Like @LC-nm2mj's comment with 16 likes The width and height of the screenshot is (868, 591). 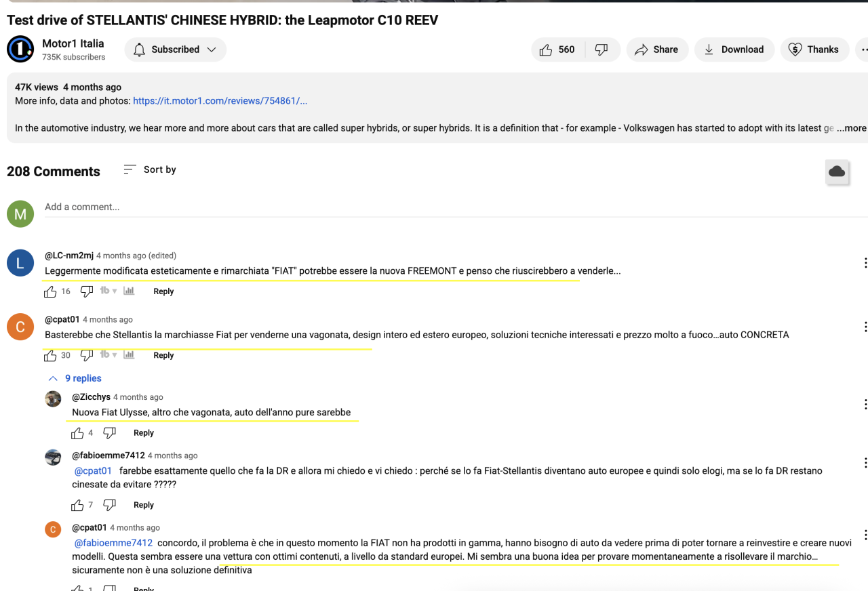point(50,291)
